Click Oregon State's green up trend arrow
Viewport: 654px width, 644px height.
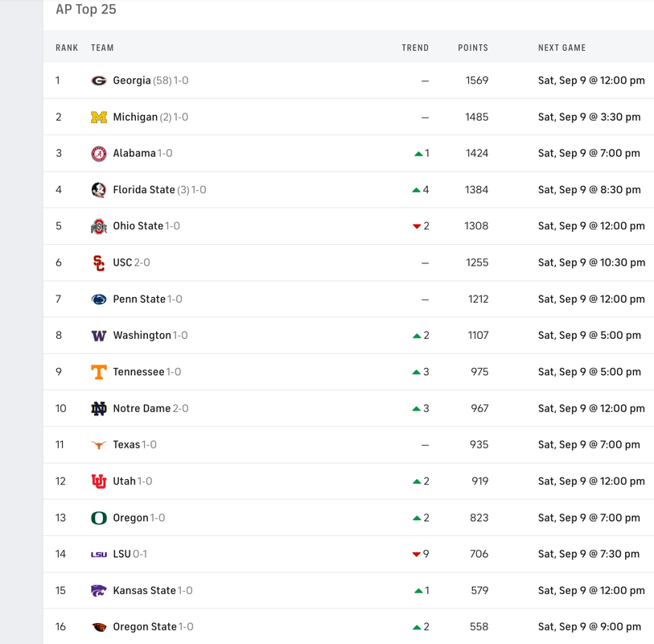click(x=417, y=627)
